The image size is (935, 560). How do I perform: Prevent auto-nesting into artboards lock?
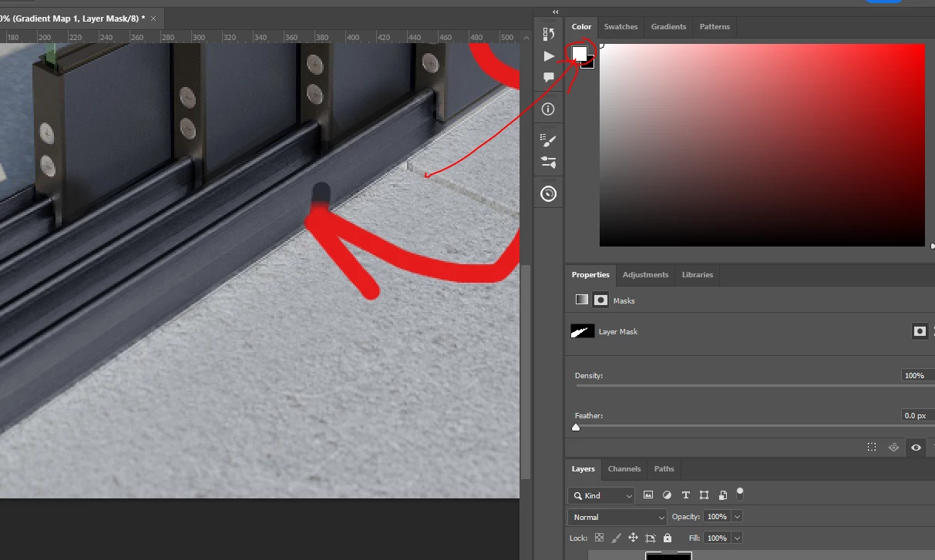[650, 538]
